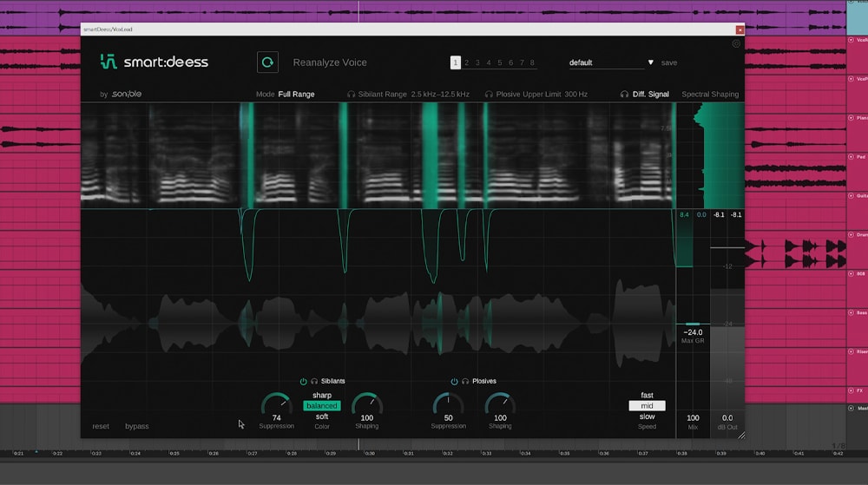Click timeline marker 0:35 in DAW ruler
Viewport: 868px width, 485px height.
564,454
